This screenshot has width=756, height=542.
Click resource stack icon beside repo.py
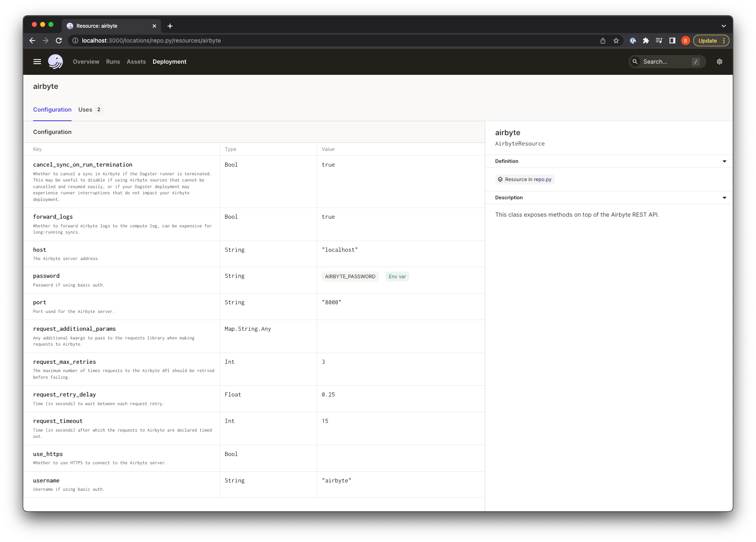[x=500, y=179]
